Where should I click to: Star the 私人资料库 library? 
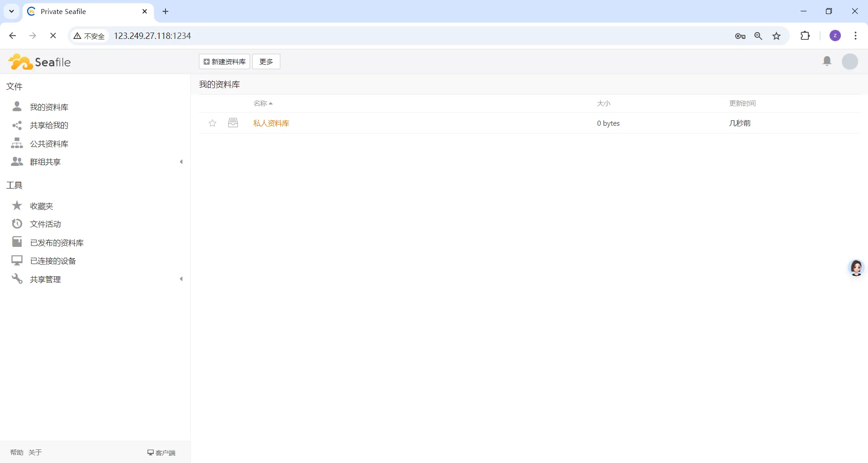click(212, 123)
